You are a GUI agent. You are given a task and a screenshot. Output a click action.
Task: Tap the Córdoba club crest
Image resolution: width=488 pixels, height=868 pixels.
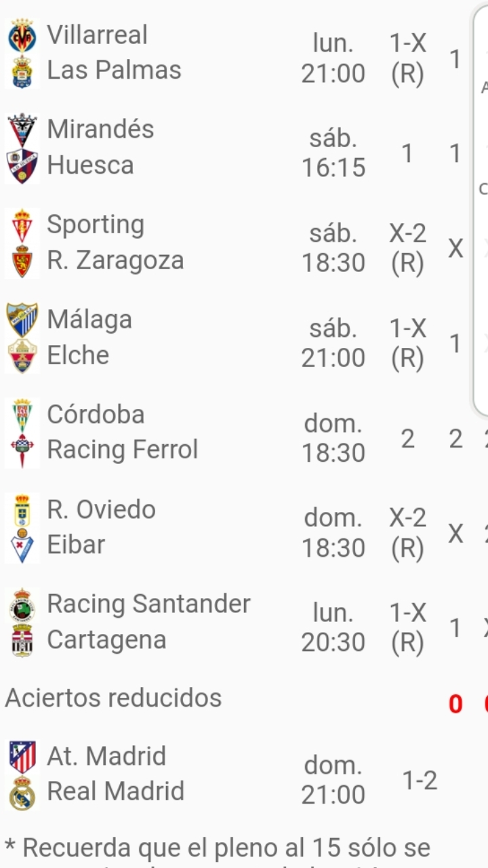click(22, 415)
